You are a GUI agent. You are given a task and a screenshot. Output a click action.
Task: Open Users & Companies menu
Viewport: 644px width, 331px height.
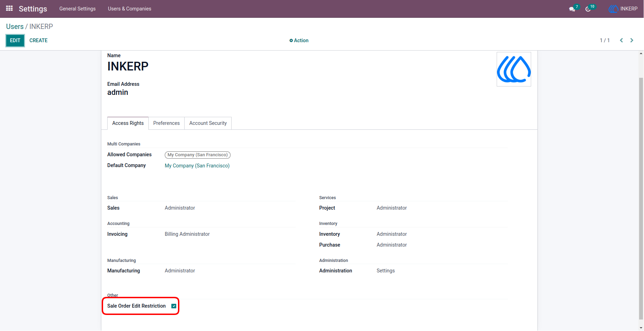130,9
